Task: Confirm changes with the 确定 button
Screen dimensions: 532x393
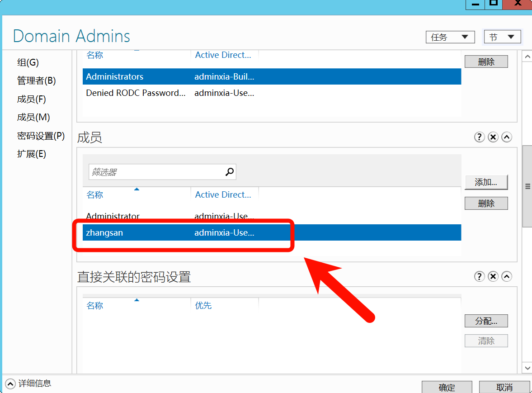Action: (x=447, y=387)
